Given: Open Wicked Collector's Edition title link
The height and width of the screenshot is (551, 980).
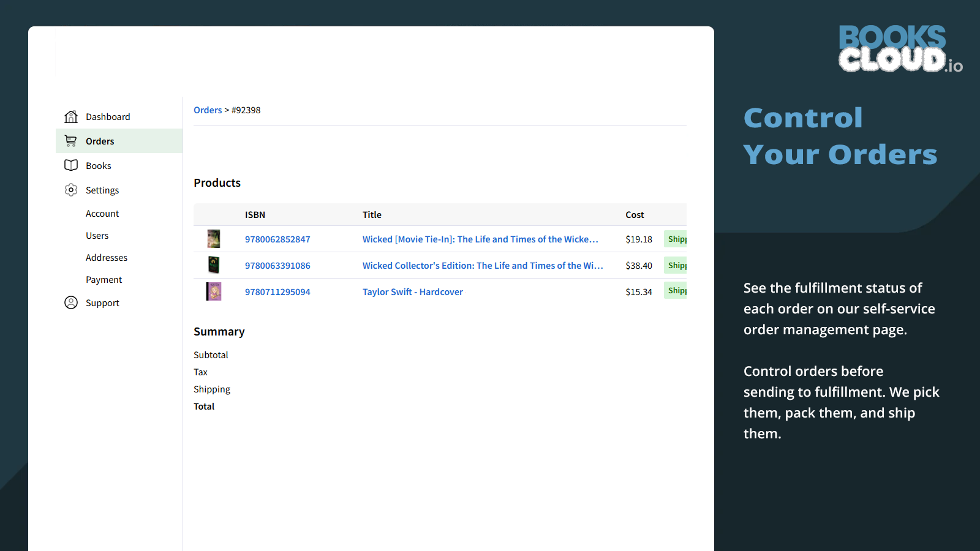Looking at the screenshot, I should click(x=483, y=266).
